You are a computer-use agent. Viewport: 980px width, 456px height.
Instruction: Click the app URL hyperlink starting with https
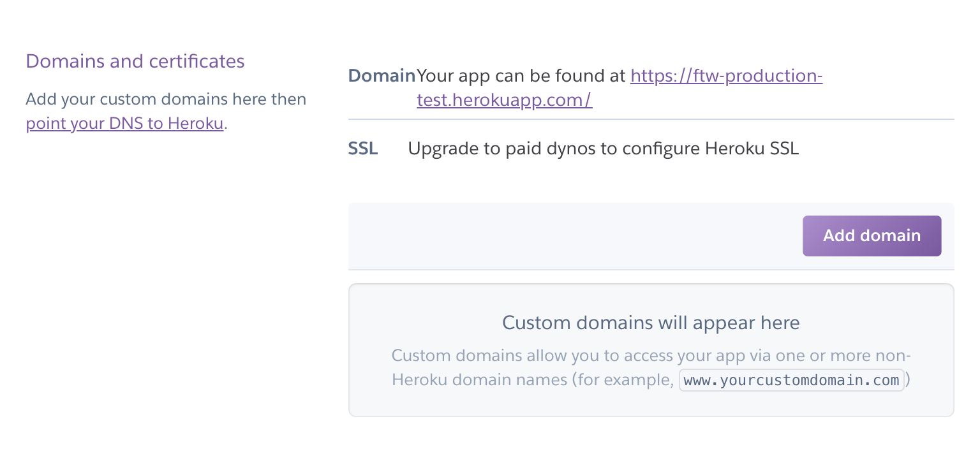(x=726, y=75)
